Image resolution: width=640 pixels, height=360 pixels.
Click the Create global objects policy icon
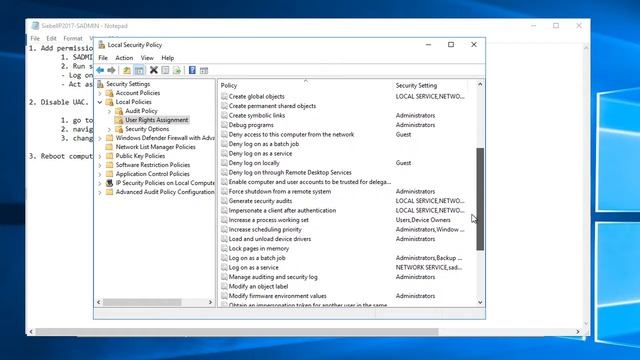click(x=224, y=96)
